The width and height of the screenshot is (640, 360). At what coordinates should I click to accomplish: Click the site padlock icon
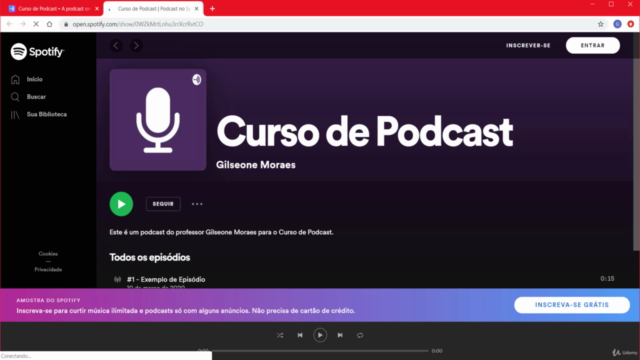coord(66,24)
